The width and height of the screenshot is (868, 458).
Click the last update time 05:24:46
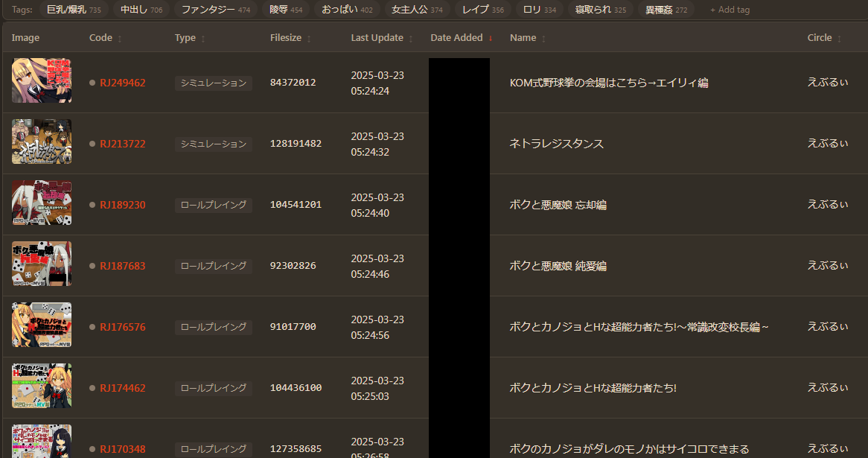370,274
